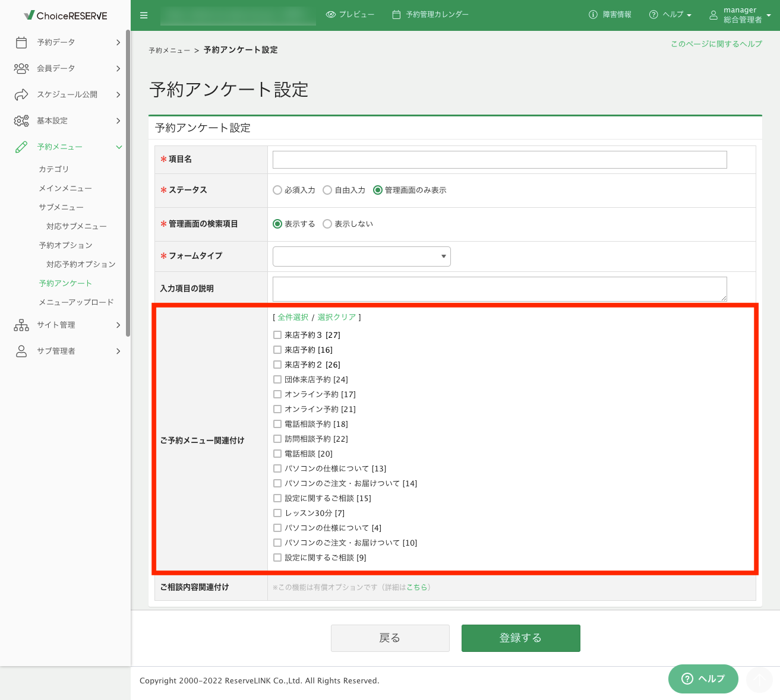This screenshot has width=780, height=700.
Task: Go to 対応予約オプション in the sidebar
Action: click(81, 264)
